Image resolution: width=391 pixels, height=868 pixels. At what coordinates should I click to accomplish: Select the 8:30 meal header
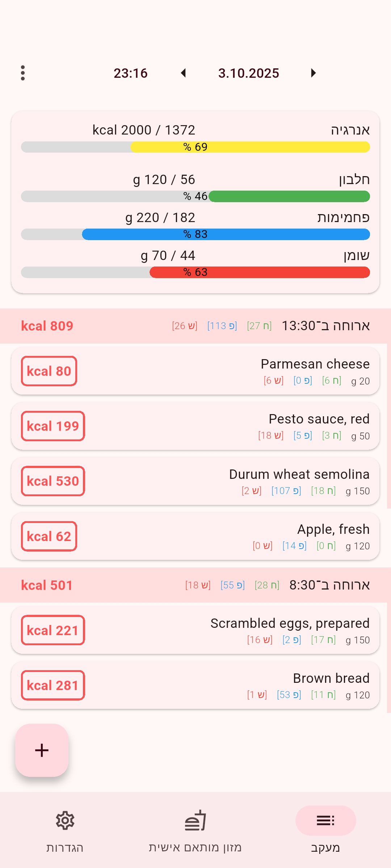coord(195,585)
